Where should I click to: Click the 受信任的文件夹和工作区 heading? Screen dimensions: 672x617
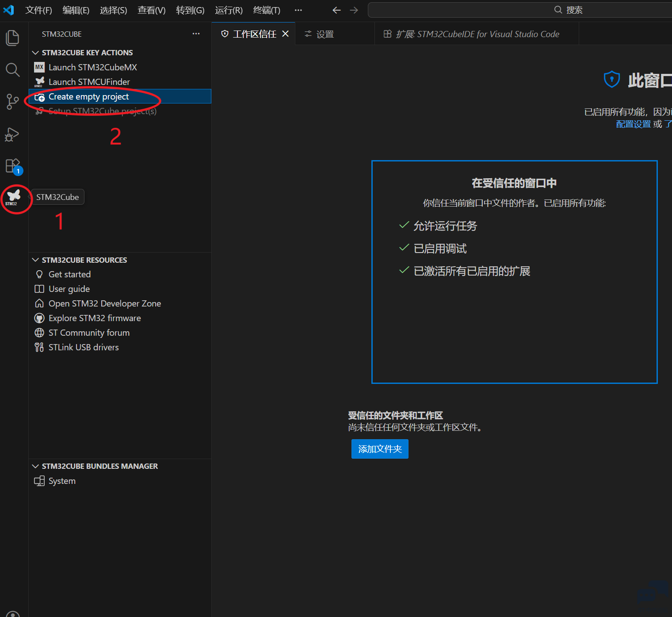395,415
